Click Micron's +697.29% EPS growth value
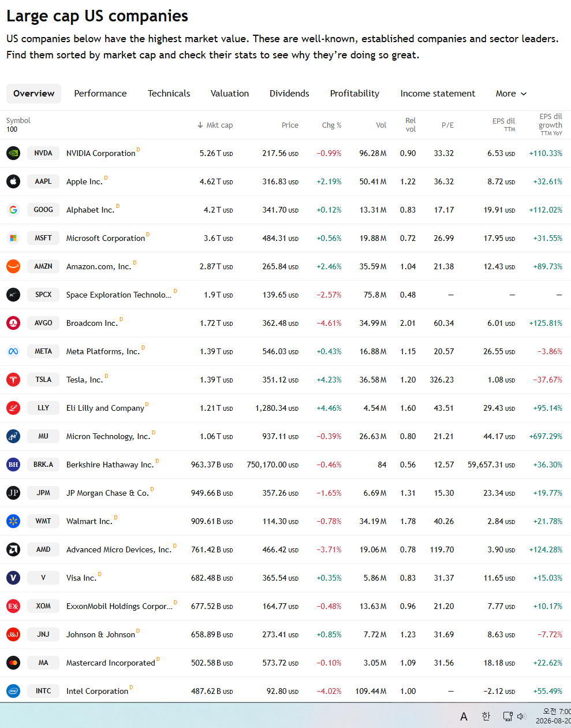 [x=546, y=436]
